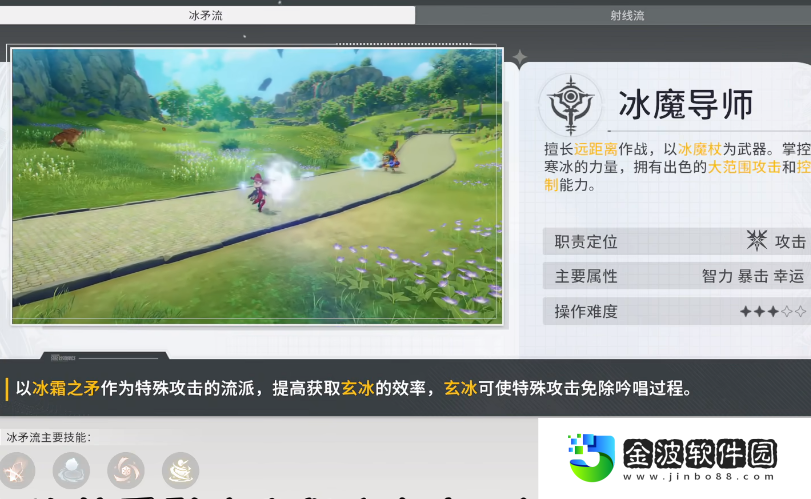Click the ice orb on water skill icon

tap(71, 471)
